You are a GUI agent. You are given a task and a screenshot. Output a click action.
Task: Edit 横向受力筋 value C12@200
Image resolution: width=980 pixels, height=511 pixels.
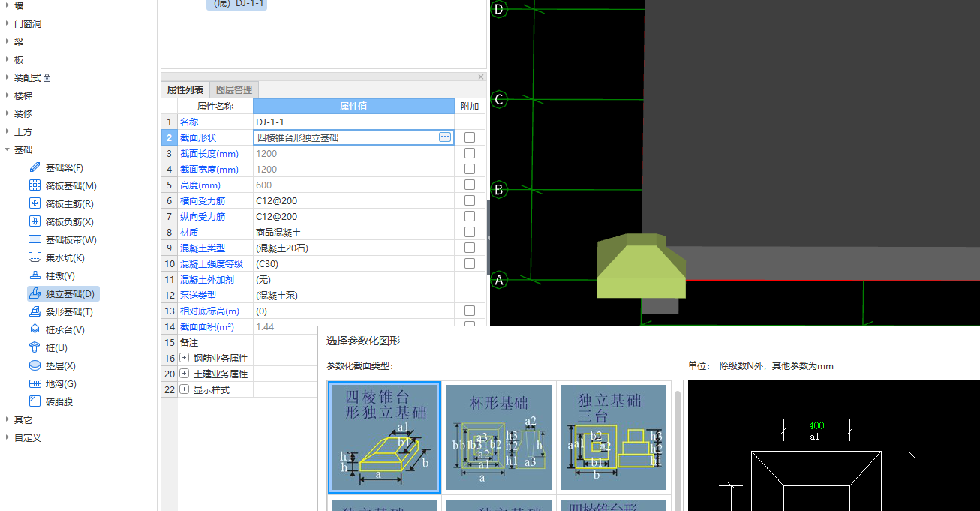click(353, 200)
